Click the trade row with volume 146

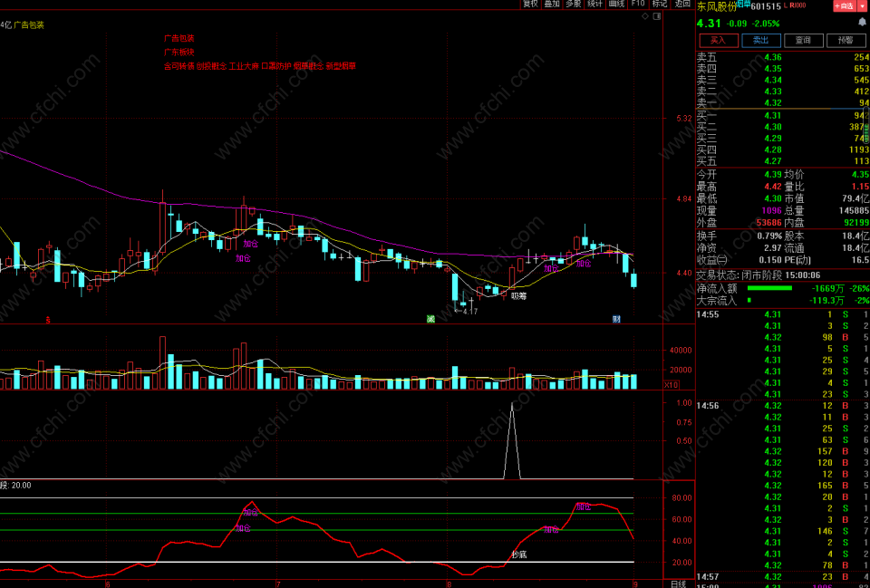pyautogui.click(x=782, y=531)
